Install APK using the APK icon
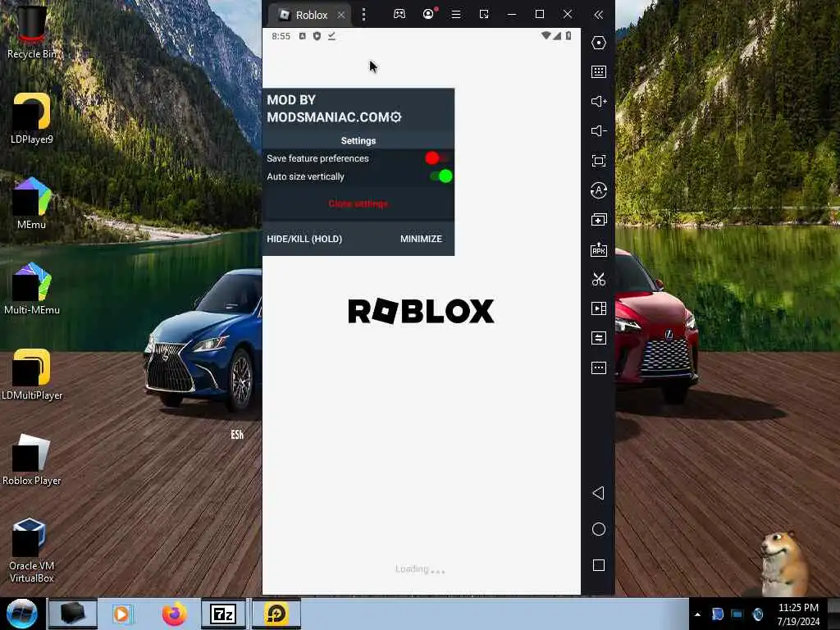840x630 pixels. pos(598,249)
